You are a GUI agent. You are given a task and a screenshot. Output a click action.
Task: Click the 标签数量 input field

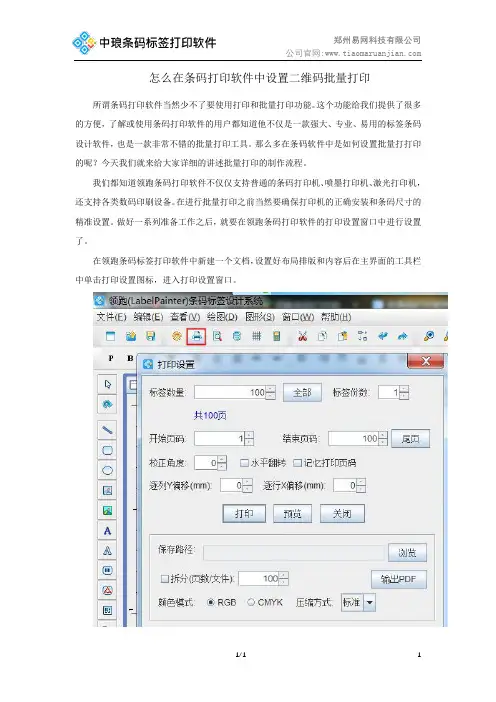point(230,393)
